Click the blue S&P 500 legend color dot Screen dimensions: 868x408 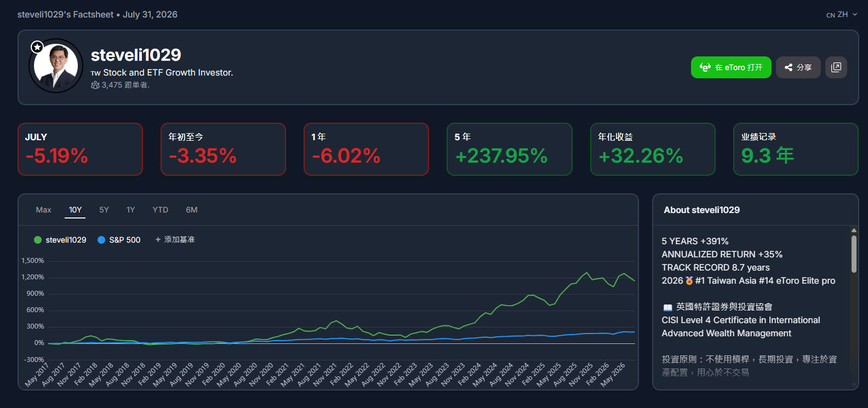pos(101,240)
